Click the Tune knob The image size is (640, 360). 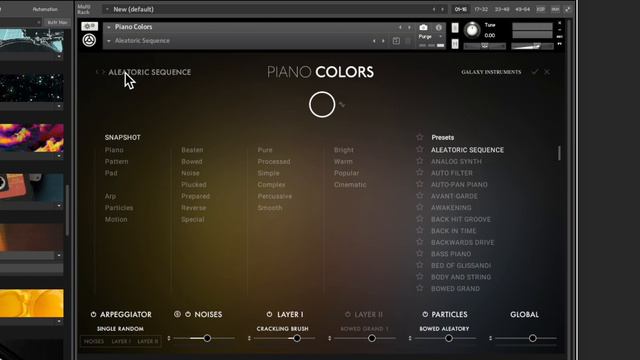[472, 30]
